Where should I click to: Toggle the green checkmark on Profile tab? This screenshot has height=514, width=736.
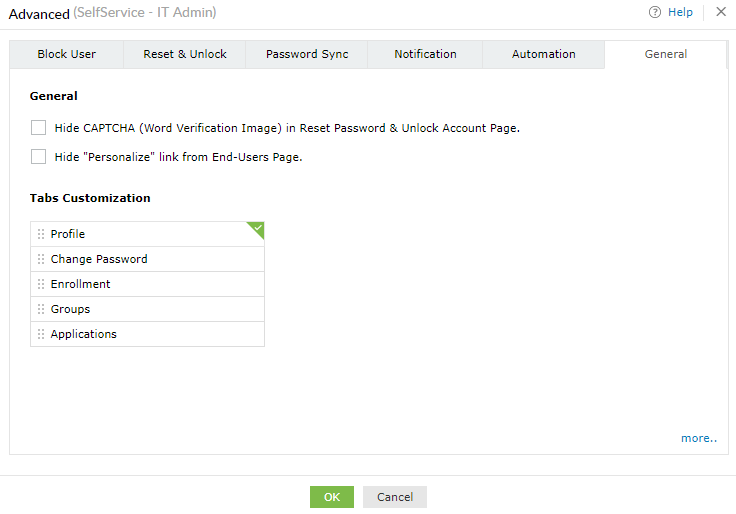coord(257,229)
